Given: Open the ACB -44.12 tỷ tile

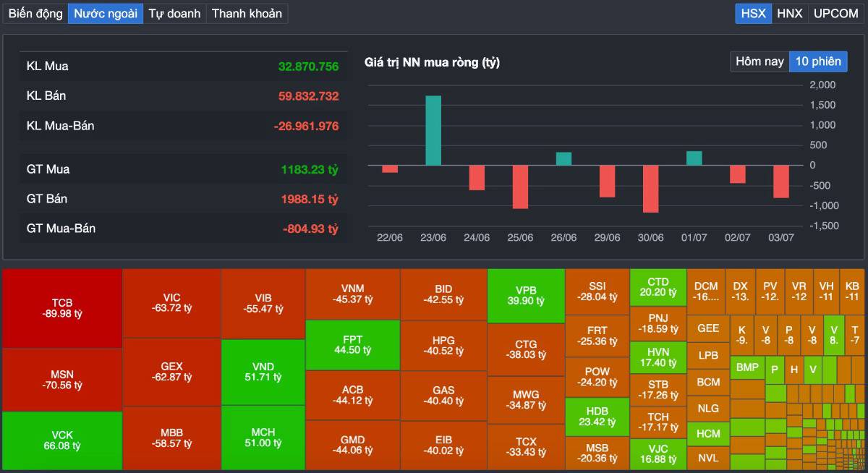Looking at the screenshot, I should (352, 396).
